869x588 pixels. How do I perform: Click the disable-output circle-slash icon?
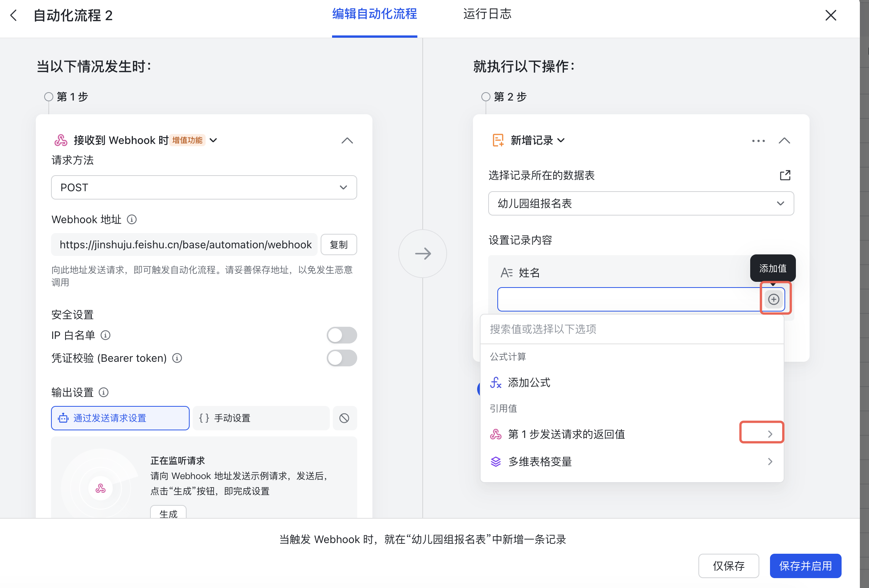click(344, 418)
